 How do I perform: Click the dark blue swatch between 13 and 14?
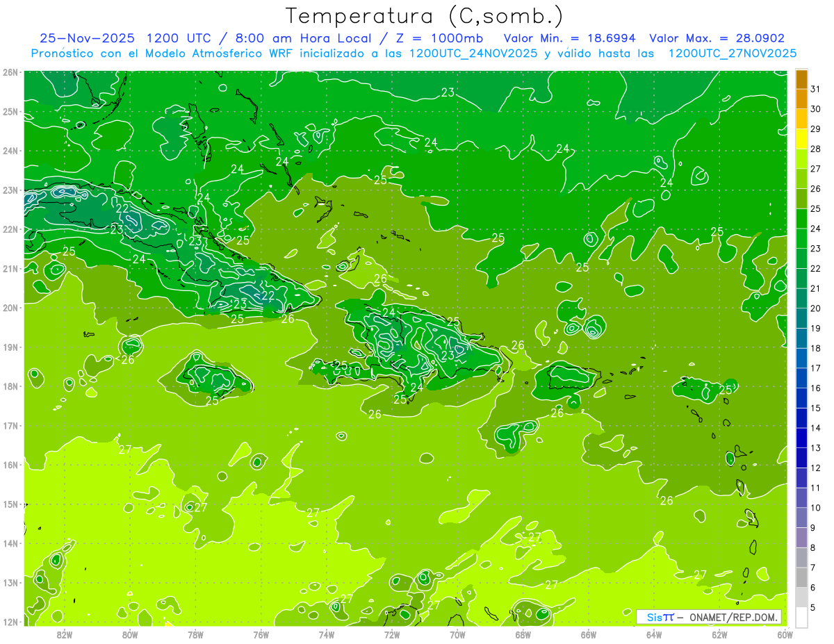[801, 438]
